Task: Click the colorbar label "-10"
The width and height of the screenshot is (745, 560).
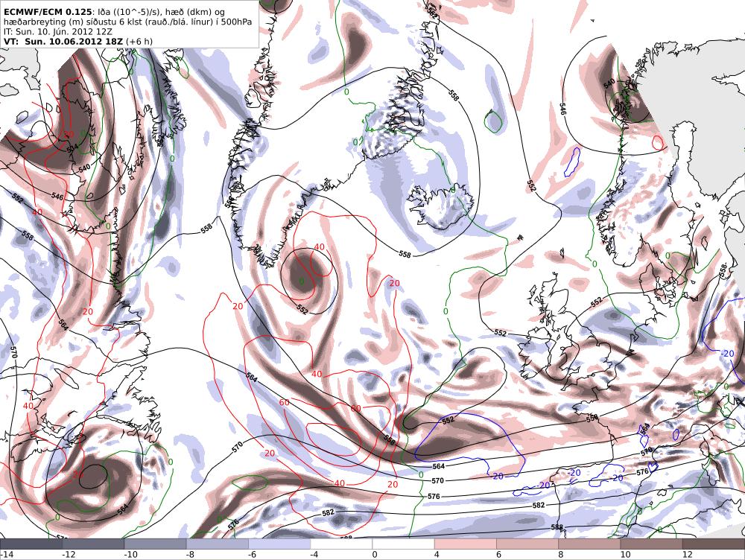Action: (130, 554)
